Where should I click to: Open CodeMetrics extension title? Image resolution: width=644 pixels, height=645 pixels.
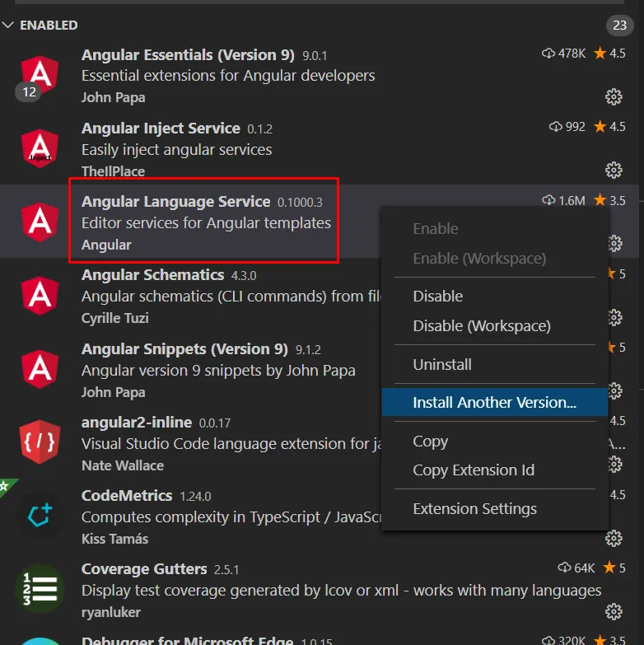(x=127, y=496)
